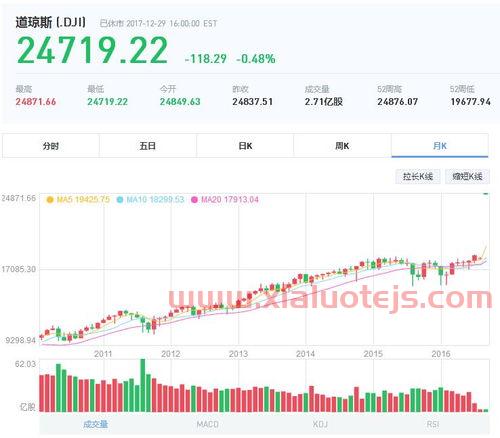Click the blue MA10 legend dot
The height and width of the screenshot is (438, 500).
(x=120, y=200)
